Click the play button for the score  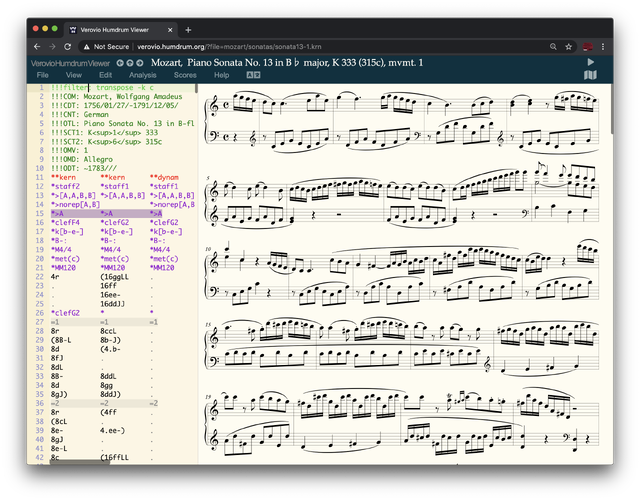[590, 62]
